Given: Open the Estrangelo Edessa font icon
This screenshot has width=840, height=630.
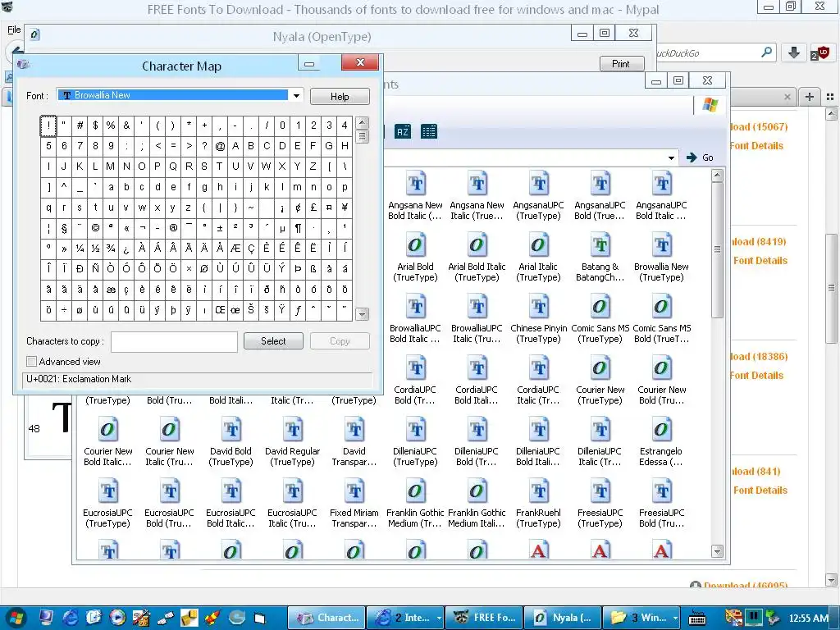Looking at the screenshot, I should (662, 430).
